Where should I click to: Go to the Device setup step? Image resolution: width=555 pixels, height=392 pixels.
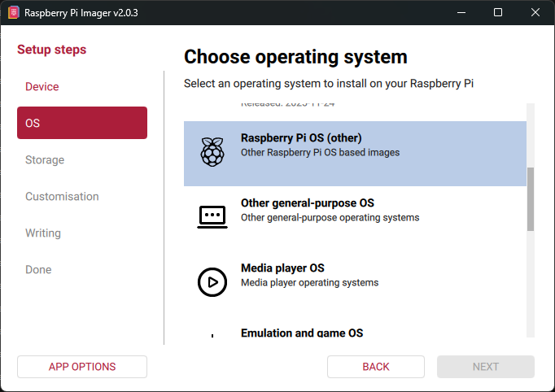coord(82,87)
